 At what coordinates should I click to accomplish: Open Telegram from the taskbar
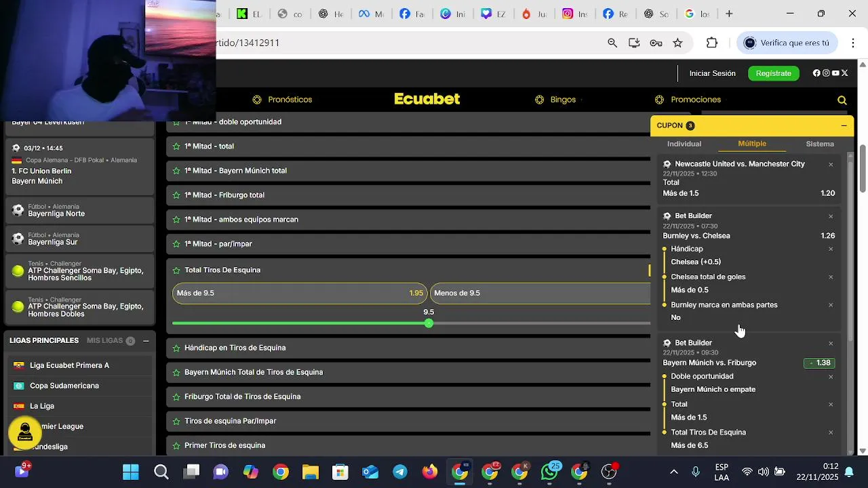pyautogui.click(x=400, y=472)
